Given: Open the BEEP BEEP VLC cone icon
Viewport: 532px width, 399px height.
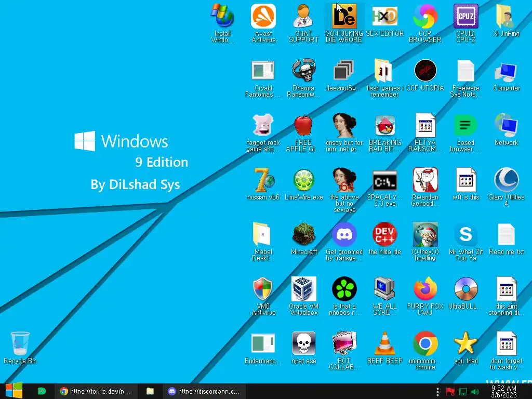Looking at the screenshot, I should (384, 348).
